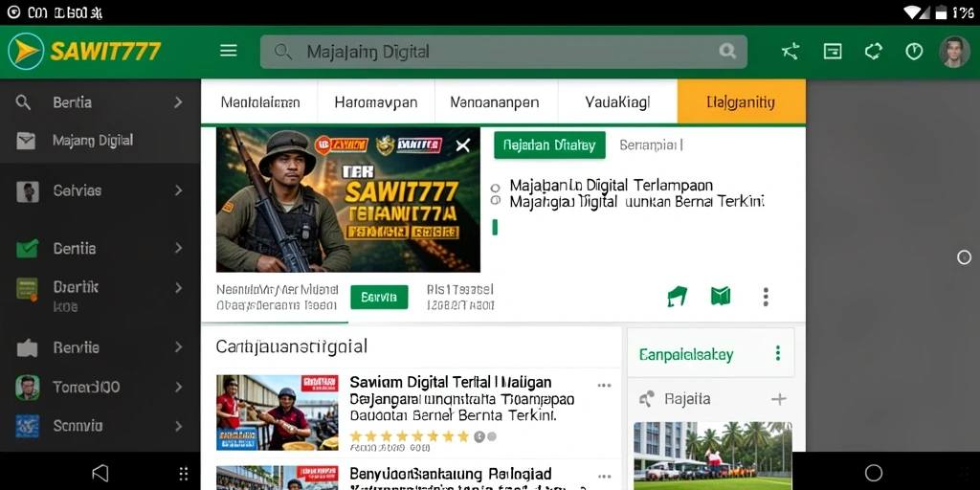Click the folder icon beside Renvtie

27,348
